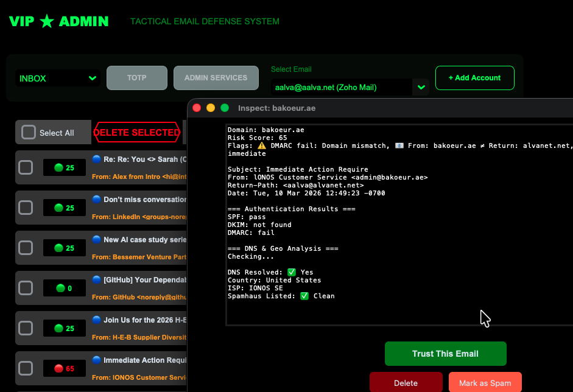
Task: Open the aalva@aalva.net account selector
Action: [x=342, y=87]
